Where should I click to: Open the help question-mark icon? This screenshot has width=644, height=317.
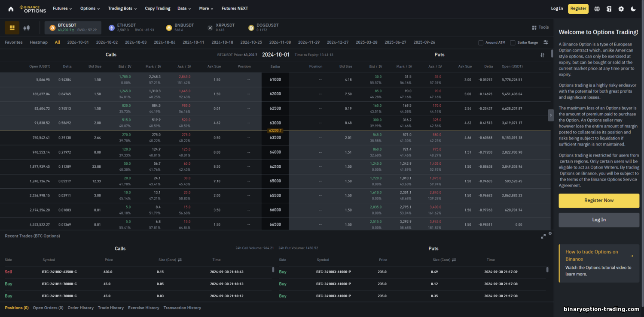tap(609, 9)
